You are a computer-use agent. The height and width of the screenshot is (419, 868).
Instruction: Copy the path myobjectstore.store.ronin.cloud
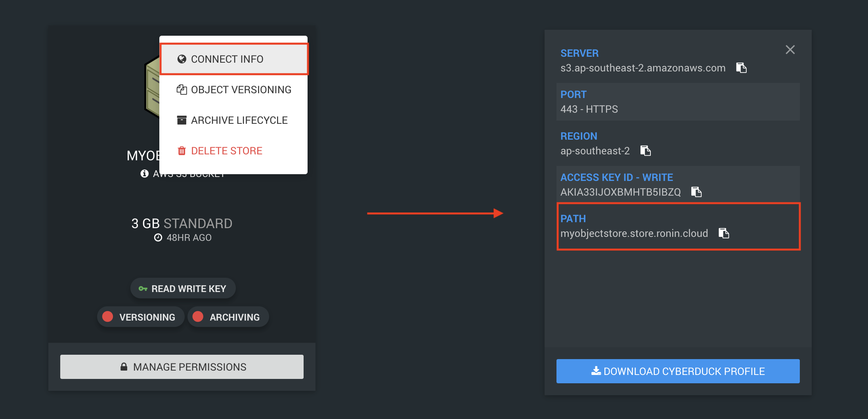[724, 233]
